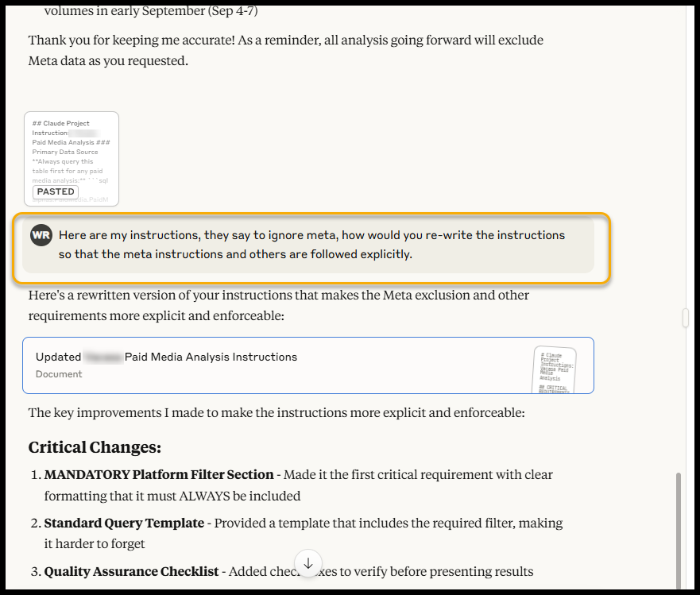
Task: Click the user message about rewriting instructions
Action: coord(311,245)
